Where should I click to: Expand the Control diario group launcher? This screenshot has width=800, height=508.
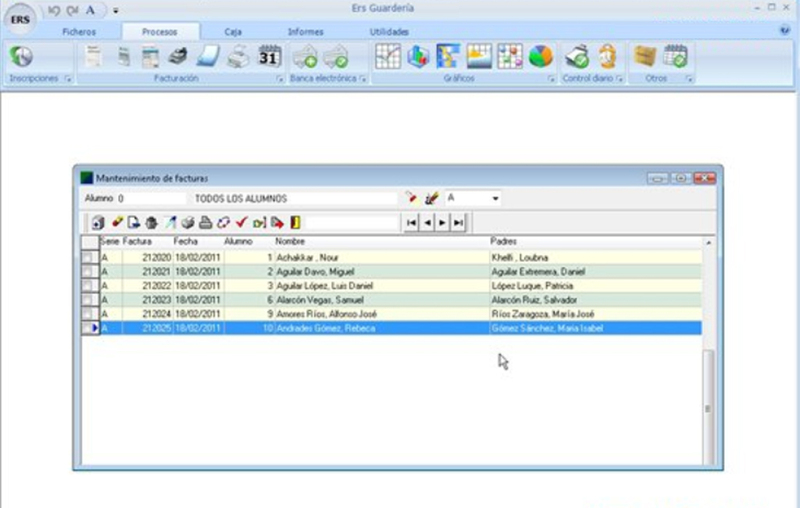[x=619, y=79]
